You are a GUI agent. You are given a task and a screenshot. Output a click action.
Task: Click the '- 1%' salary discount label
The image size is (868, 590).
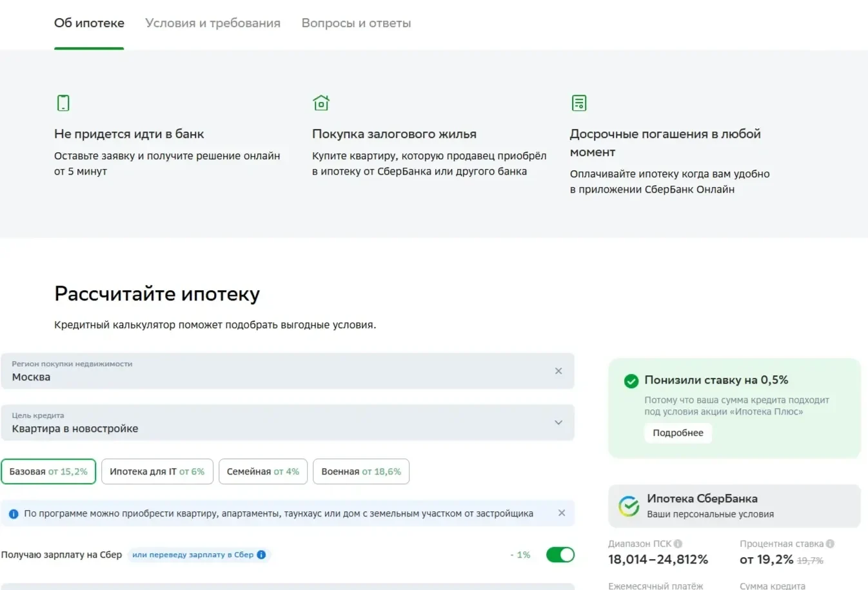520,555
